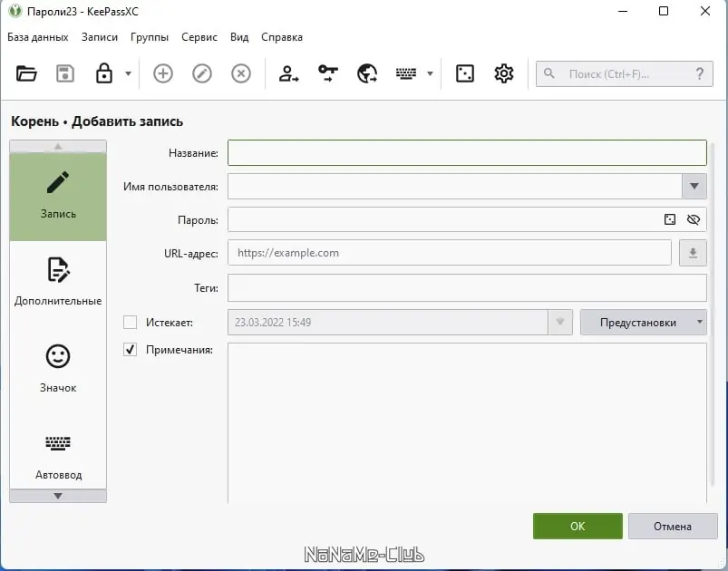Click the delete entry X icon

pyautogui.click(x=241, y=73)
